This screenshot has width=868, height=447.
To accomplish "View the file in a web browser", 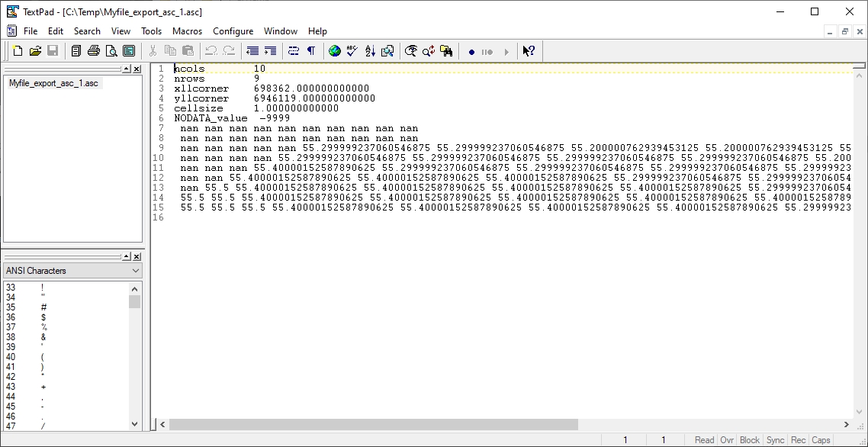I will coord(333,50).
